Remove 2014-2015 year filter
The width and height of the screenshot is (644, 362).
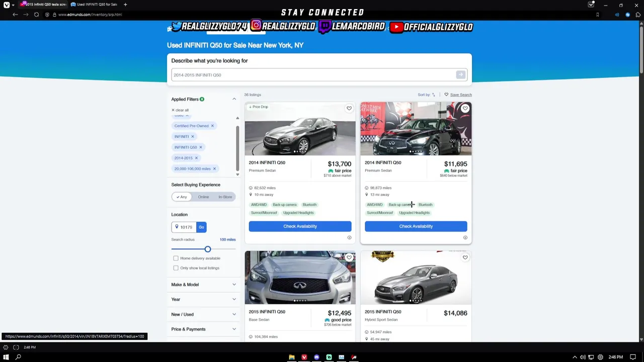click(196, 158)
